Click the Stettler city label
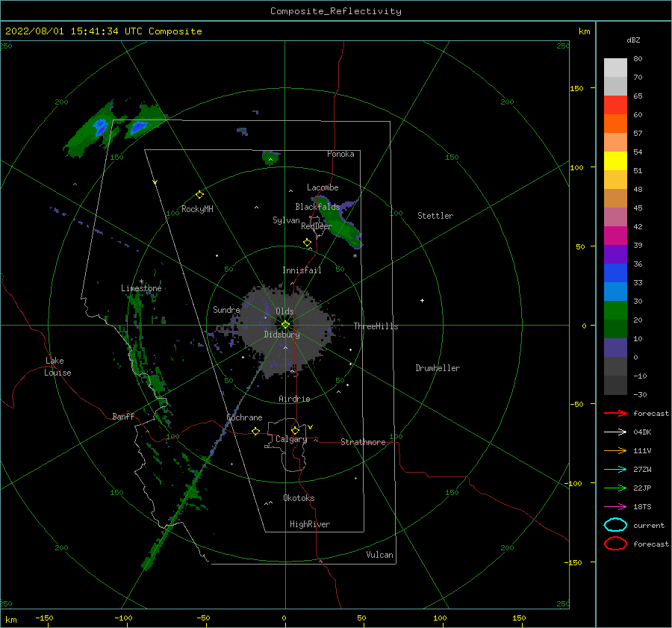This screenshot has height=628, width=672. tap(435, 216)
